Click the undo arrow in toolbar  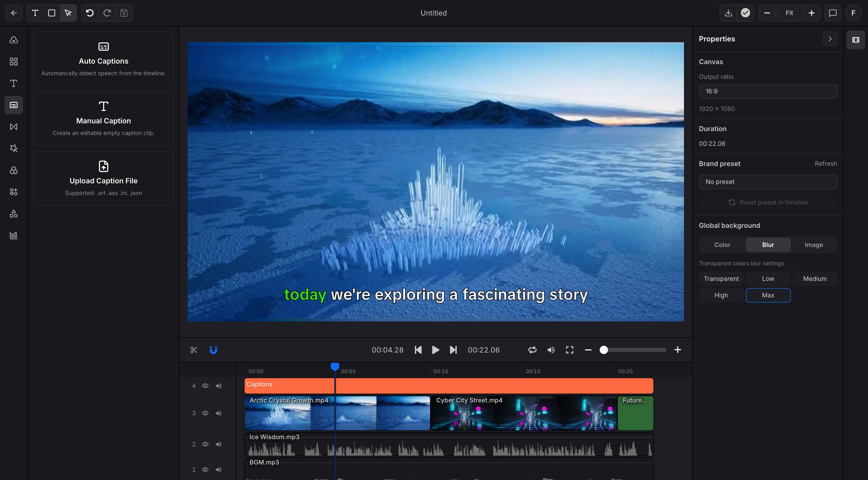pyautogui.click(x=90, y=13)
